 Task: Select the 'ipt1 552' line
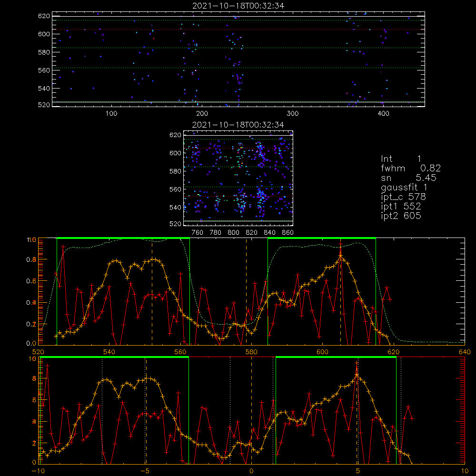coord(401,207)
